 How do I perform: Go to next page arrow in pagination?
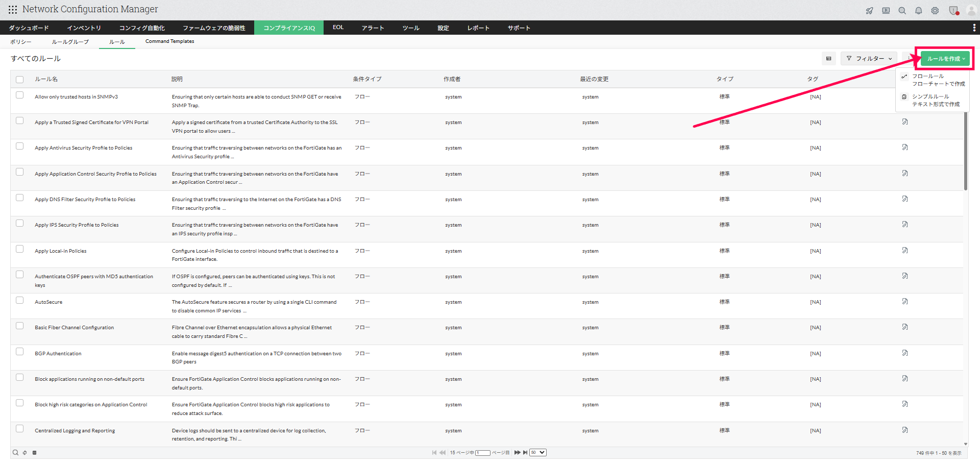(517, 453)
